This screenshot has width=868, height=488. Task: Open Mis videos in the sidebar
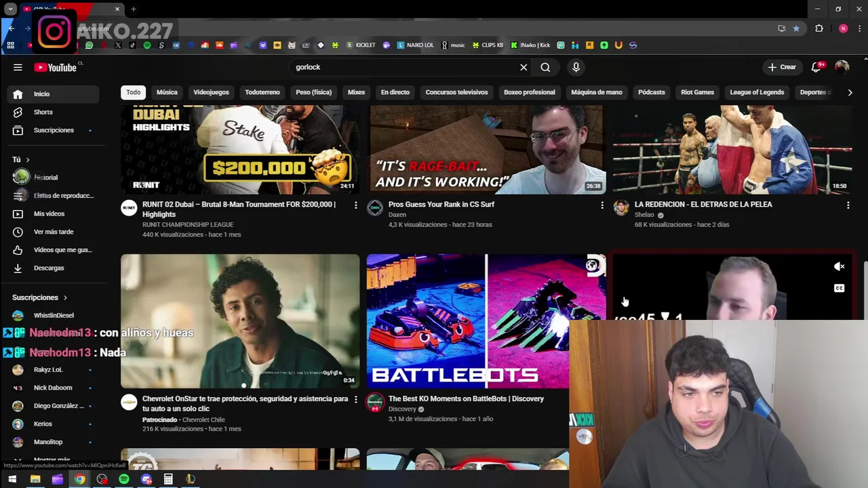click(x=54, y=213)
